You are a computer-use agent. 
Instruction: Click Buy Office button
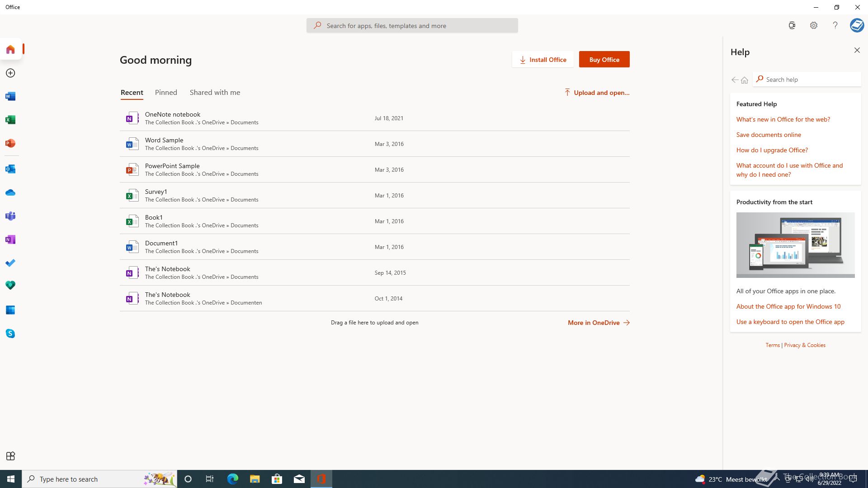604,59
